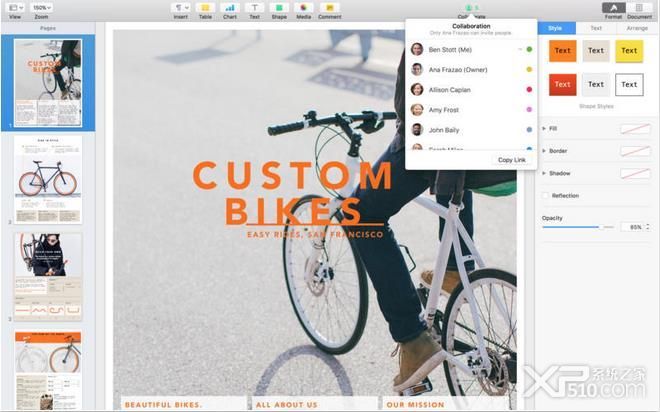
Task: Click the ALL ABOUT US heading
Action: 287,405
